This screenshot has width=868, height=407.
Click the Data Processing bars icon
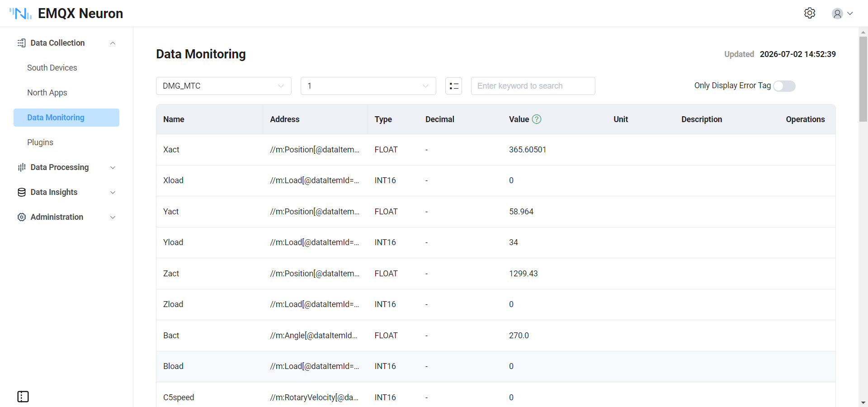pyautogui.click(x=22, y=167)
